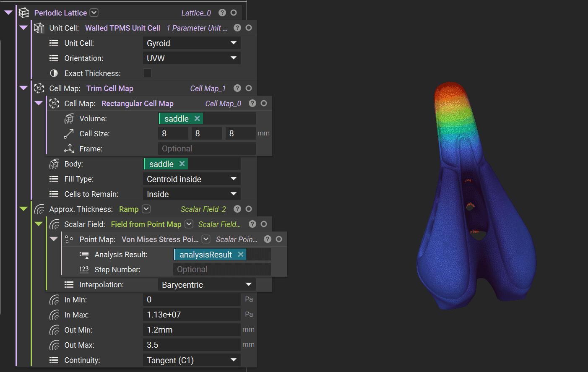Open help for Field from Point Map
588x372 pixels.
pyautogui.click(x=252, y=224)
